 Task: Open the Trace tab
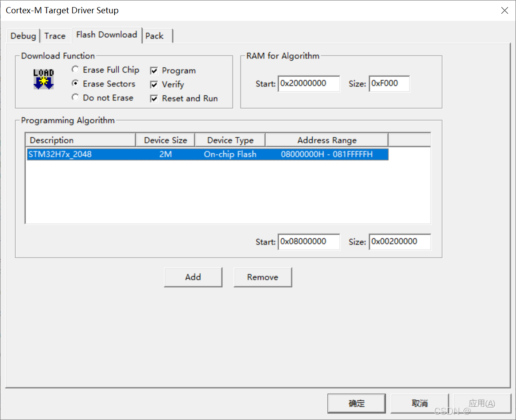[55, 35]
